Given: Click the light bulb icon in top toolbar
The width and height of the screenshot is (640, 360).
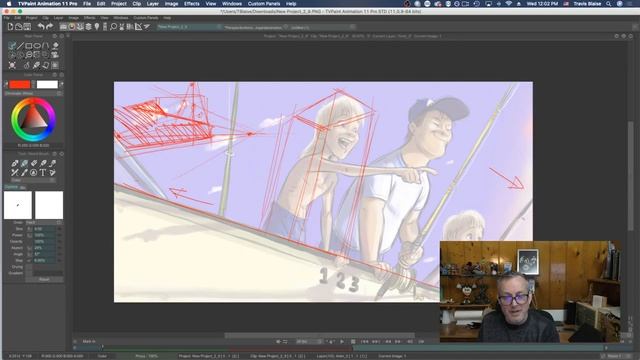Looking at the screenshot, I should (x=97, y=27).
